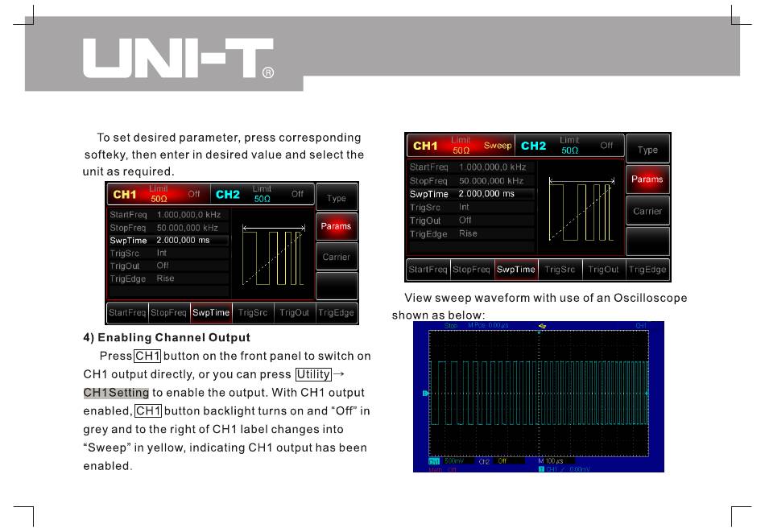Click the oscilloscope channel ground marker

tap(425, 393)
